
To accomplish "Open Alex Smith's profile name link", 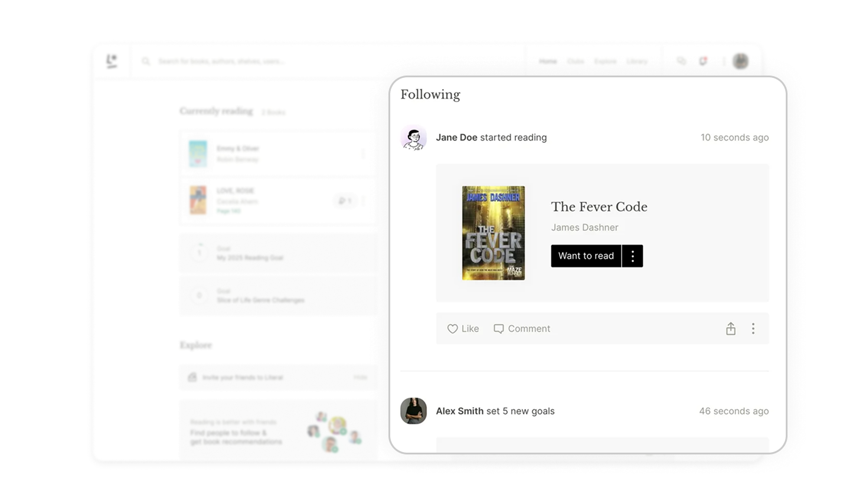I will point(460,411).
